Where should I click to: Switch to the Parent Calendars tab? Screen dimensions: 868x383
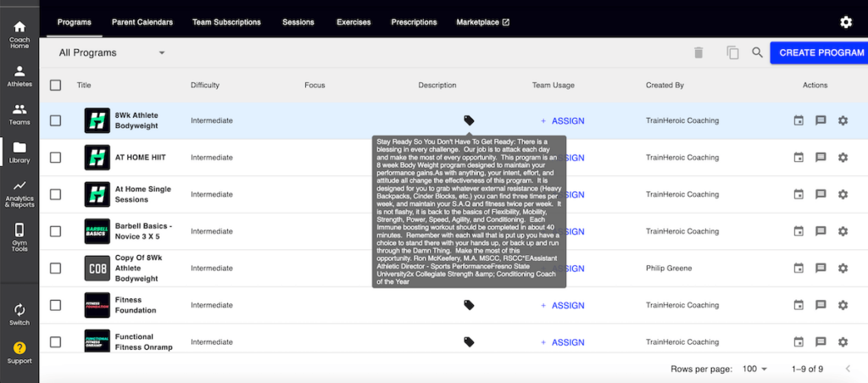(142, 21)
